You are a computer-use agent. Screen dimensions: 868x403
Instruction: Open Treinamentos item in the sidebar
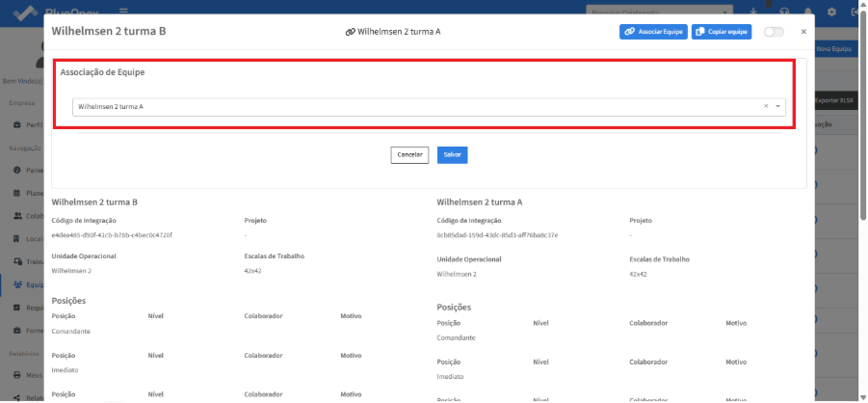click(x=27, y=261)
